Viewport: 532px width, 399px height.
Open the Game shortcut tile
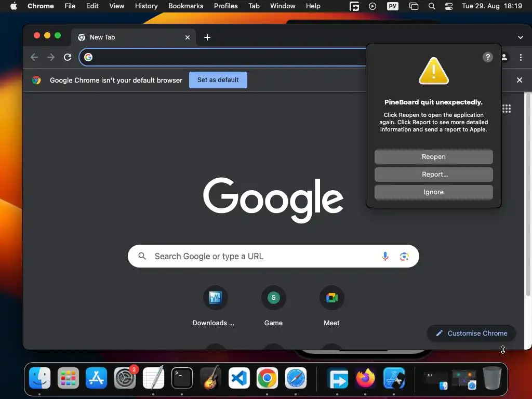coord(273,298)
